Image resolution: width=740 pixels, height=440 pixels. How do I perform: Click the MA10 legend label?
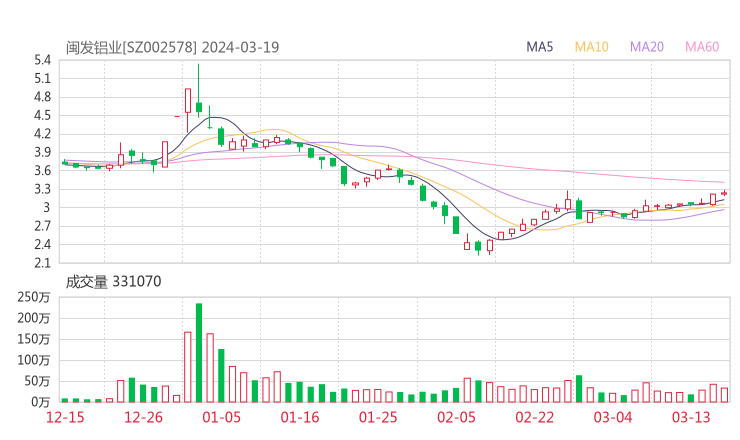pyautogui.click(x=591, y=47)
